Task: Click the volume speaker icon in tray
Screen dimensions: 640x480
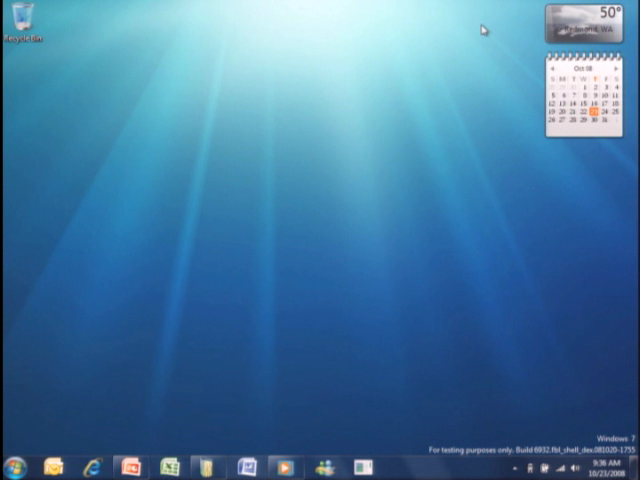Action: point(575,468)
